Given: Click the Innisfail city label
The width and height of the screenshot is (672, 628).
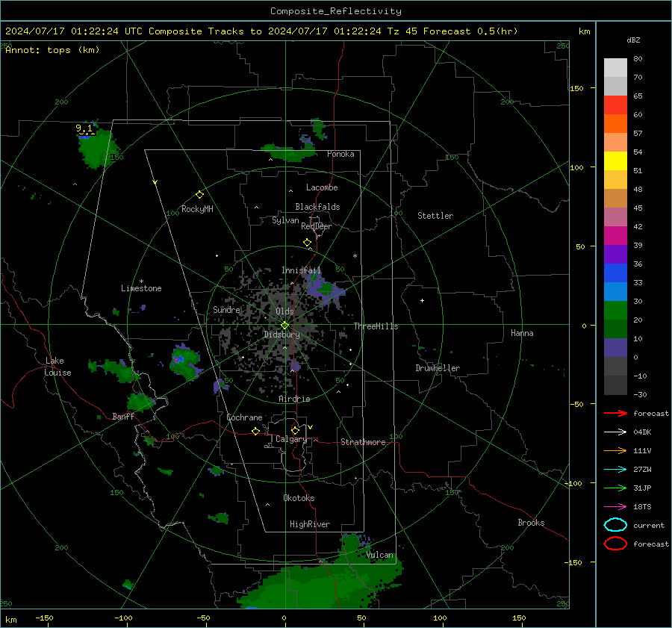Looking at the screenshot, I should tap(302, 270).
